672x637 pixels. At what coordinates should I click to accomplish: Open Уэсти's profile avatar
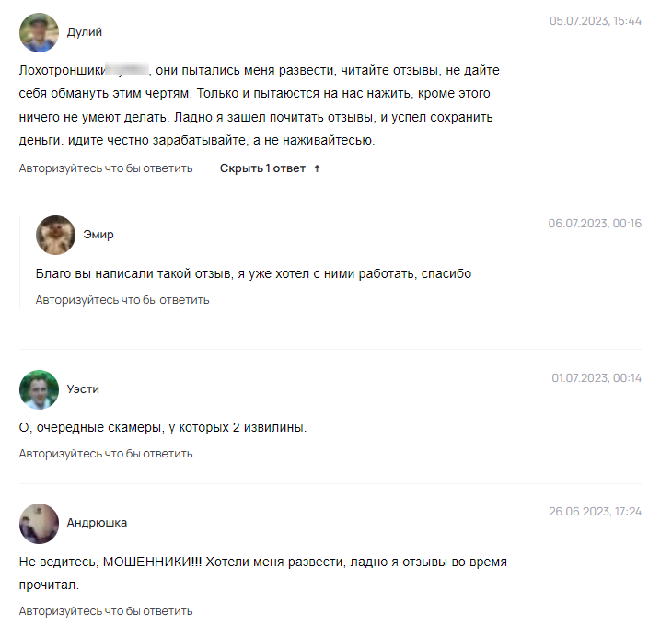39,389
